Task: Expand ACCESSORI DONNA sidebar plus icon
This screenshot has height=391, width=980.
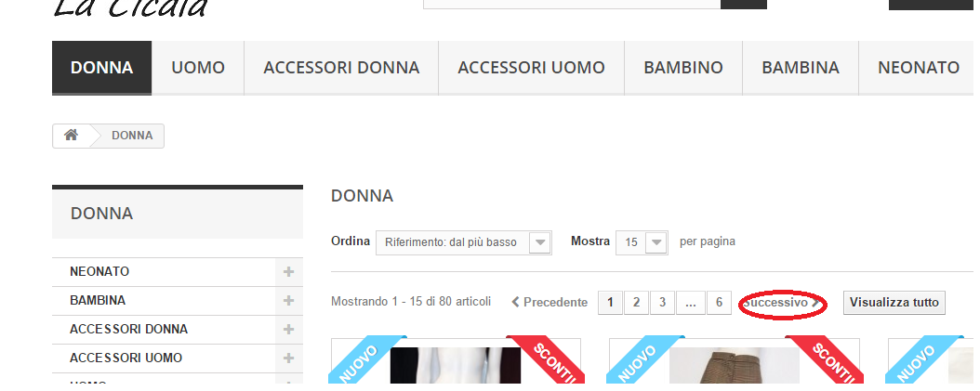Action: pos(289,329)
